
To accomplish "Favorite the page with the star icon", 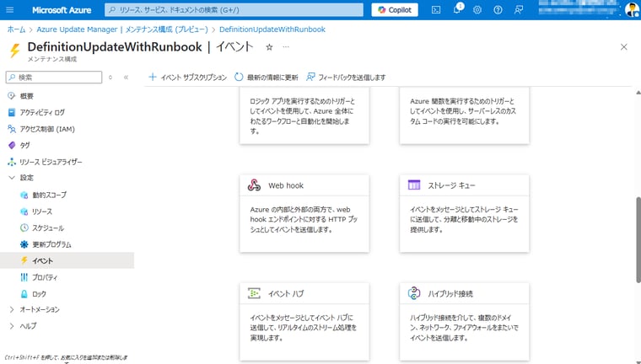I will click(269, 47).
